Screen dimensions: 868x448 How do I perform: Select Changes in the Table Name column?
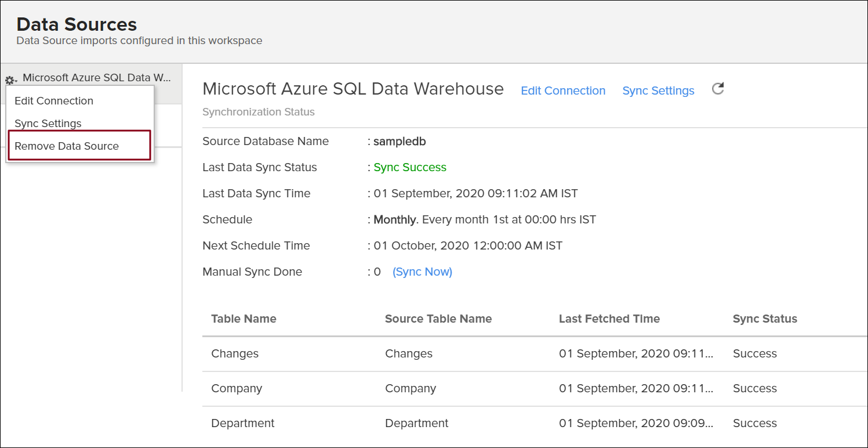(235, 353)
